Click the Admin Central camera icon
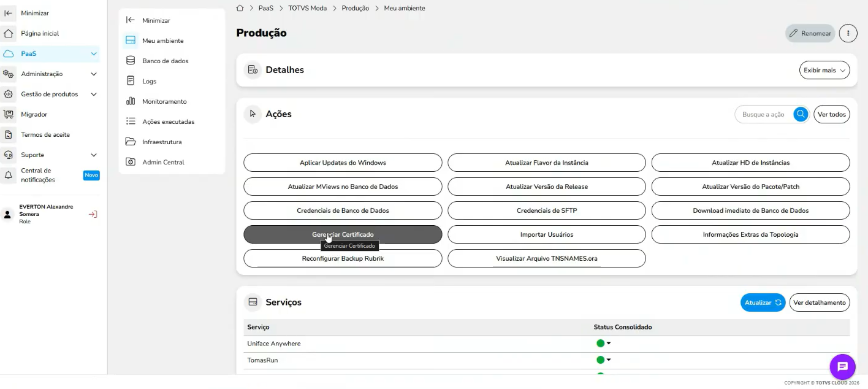The width and height of the screenshot is (868, 389). point(130,162)
